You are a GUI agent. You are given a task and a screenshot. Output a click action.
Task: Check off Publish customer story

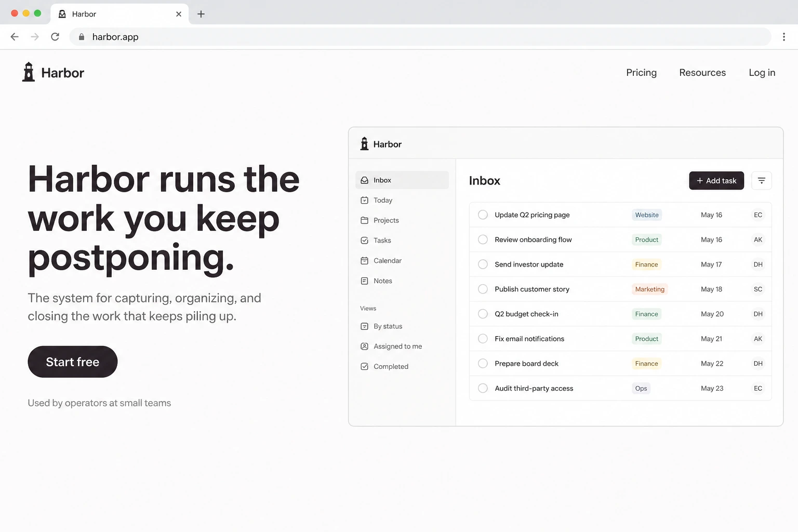[x=483, y=289]
